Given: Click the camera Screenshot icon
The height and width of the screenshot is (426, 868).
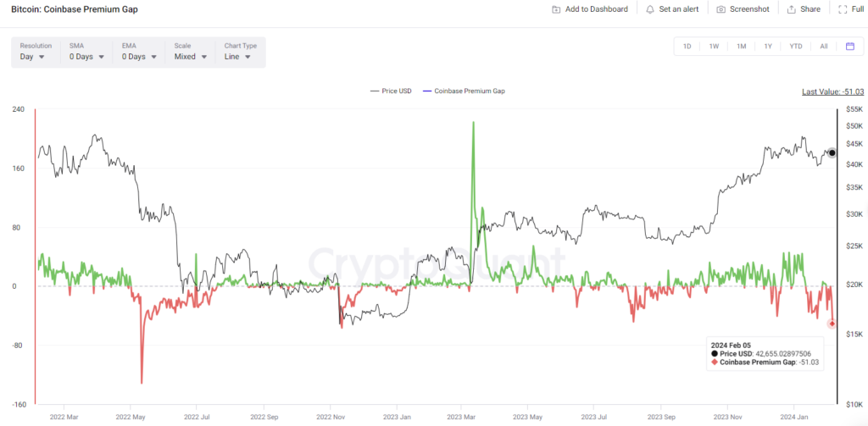Looking at the screenshot, I should pos(721,9).
